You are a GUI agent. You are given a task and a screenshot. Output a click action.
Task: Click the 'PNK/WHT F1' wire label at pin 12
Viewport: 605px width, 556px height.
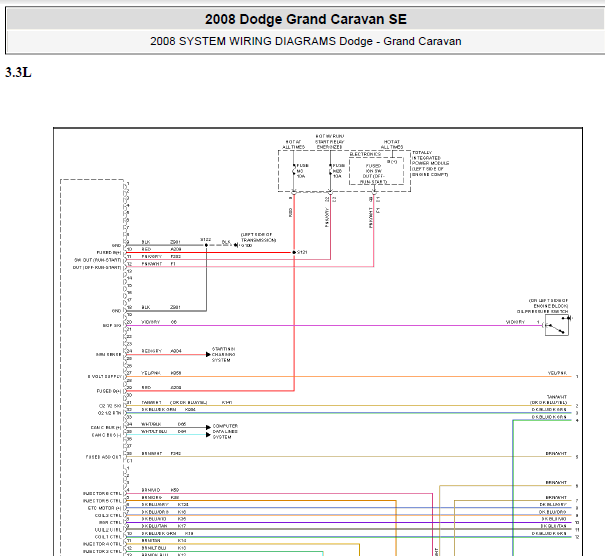click(x=158, y=264)
